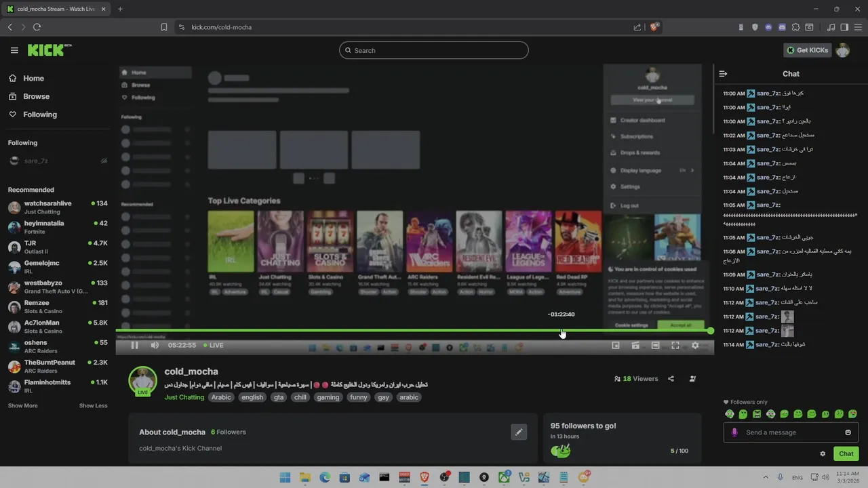
Task: Insert the last rainbow-eyed emote
Action: point(852,414)
